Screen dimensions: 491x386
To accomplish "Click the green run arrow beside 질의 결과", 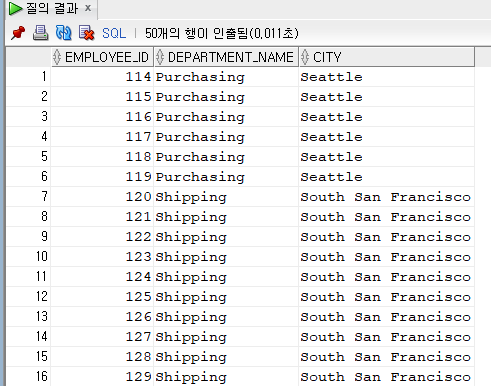I will [15, 8].
